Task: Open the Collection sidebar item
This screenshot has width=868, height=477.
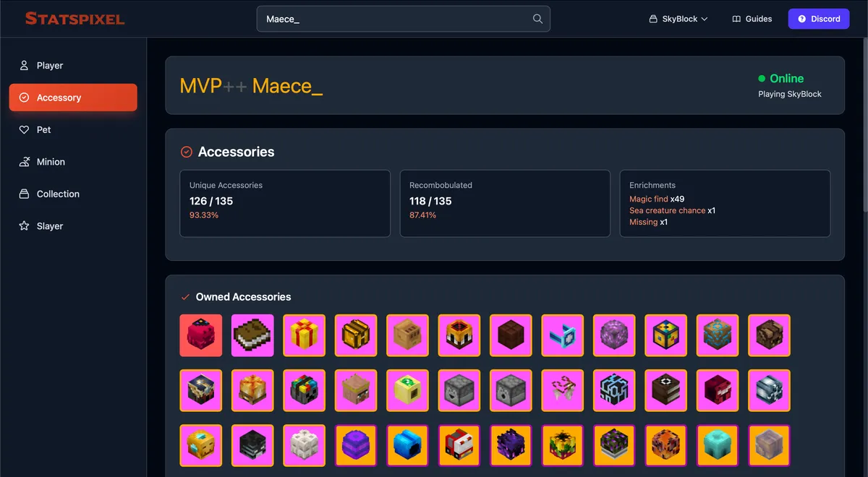Action: pos(58,194)
